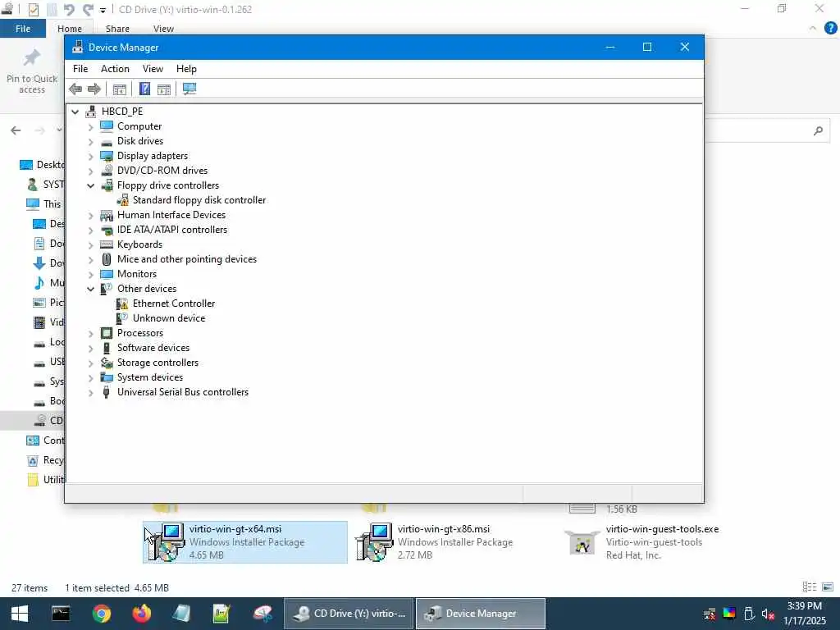Screen dimensions: 840x630
Task: Expand the Computer category
Action: [90, 126]
